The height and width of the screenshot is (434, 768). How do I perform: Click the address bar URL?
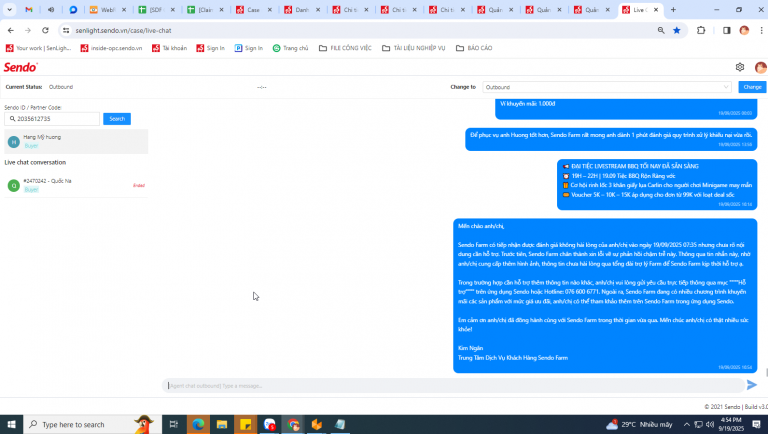pyautogui.click(x=123, y=30)
